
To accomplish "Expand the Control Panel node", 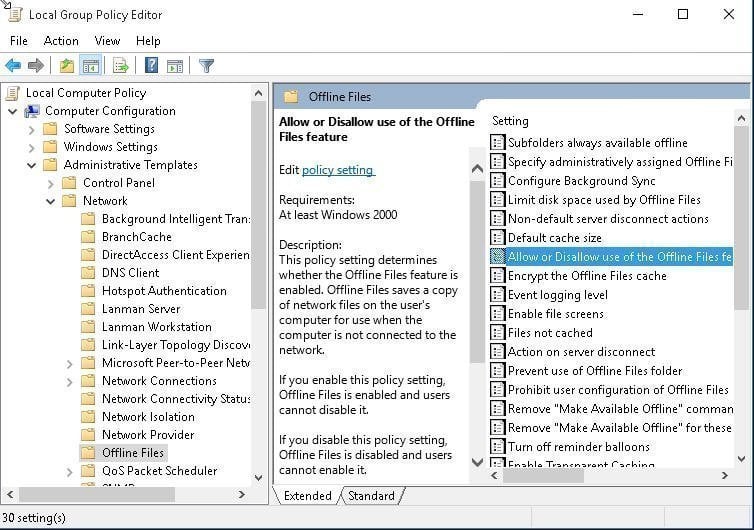I will [50, 184].
